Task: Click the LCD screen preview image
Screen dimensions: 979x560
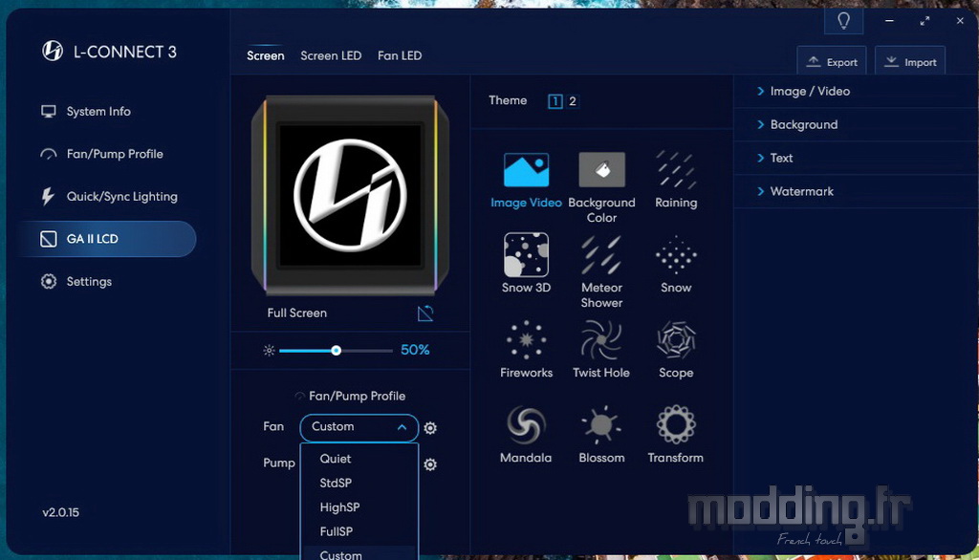Action: tap(350, 195)
